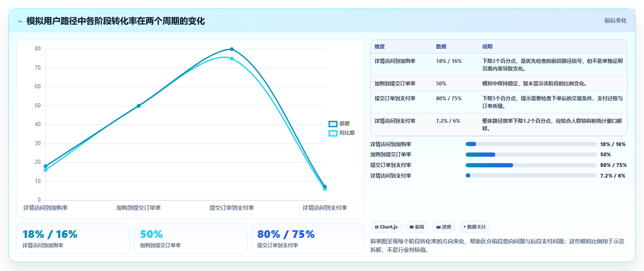Toggle the 对比期 legend swatch

[x=333, y=133]
